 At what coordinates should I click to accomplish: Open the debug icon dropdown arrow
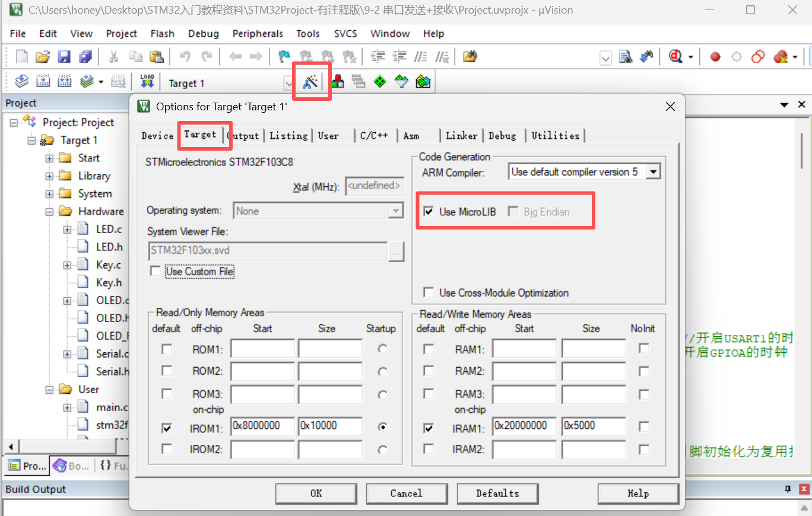691,58
